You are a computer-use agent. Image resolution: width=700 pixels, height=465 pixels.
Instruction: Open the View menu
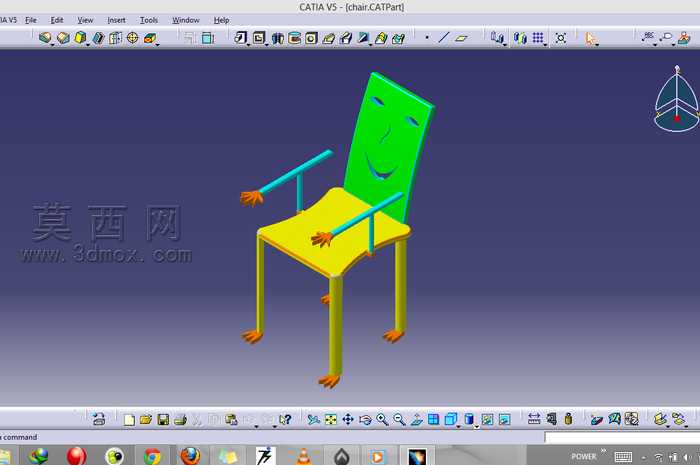(x=85, y=20)
